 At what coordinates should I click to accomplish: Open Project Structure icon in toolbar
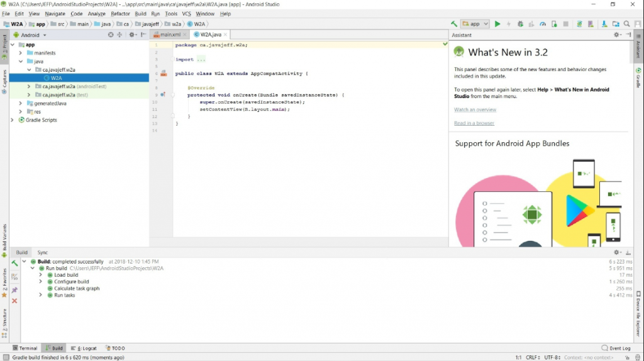pyautogui.click(x=616, y=24)
